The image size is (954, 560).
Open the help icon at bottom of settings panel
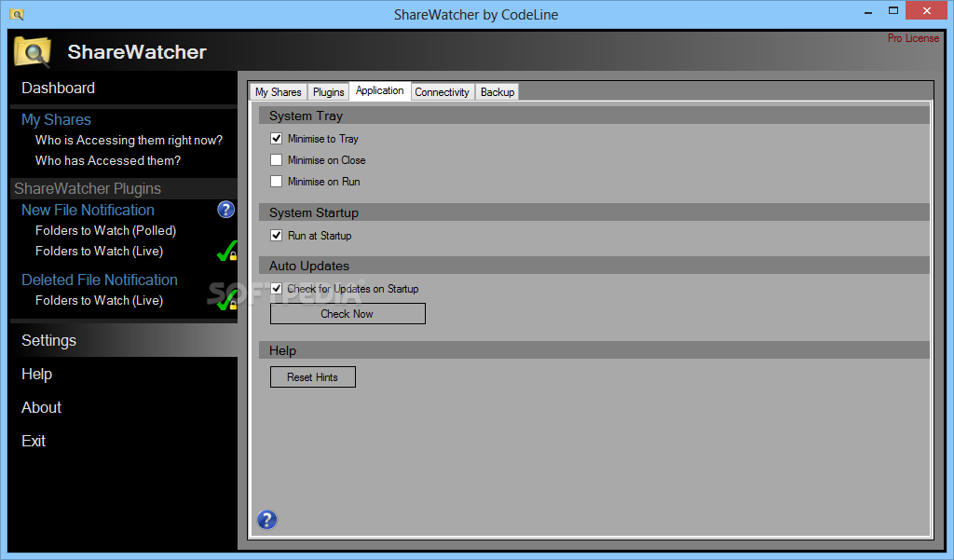[x=267, y=519]
